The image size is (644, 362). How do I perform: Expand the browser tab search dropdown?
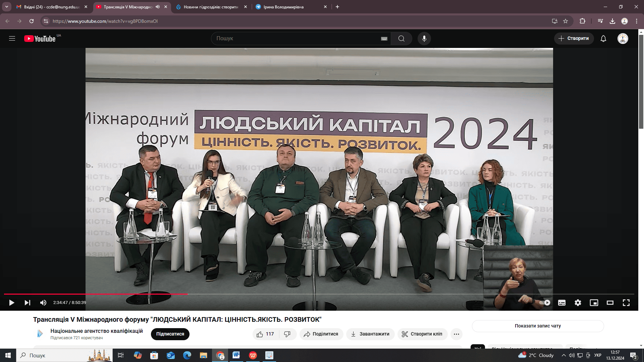click(6, 7)
